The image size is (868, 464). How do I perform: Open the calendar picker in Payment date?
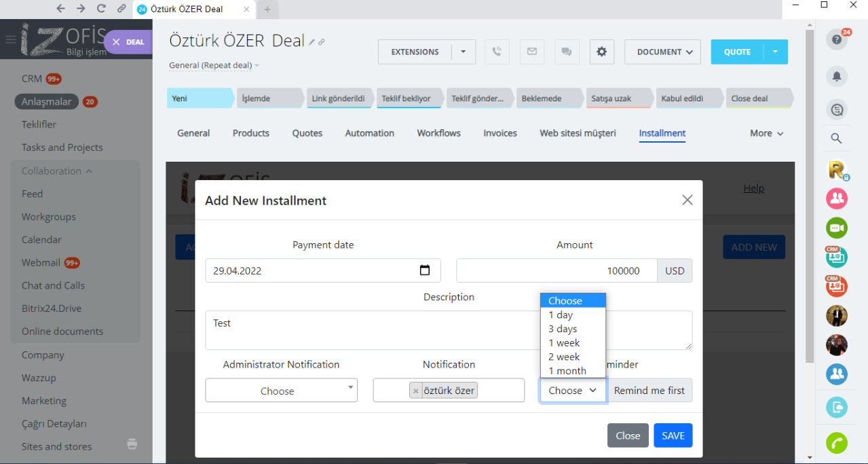click(x=425, y=270)
